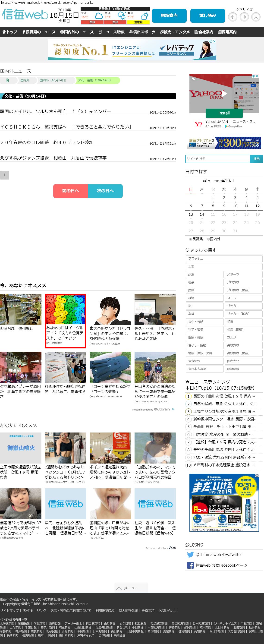Click page number 1 in pagination
The image size is (264, 644).
pyautogui.click(x=4, y=175)
